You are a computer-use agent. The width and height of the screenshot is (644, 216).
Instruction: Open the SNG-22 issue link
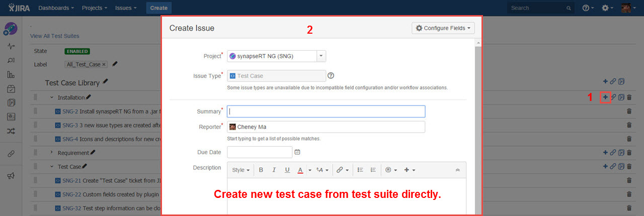pos(71,194)
